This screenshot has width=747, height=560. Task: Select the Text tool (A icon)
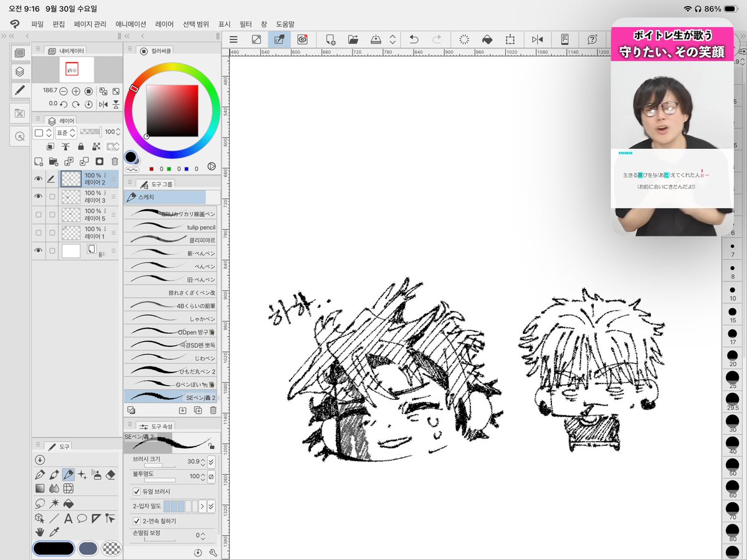[x=68, y=518]
